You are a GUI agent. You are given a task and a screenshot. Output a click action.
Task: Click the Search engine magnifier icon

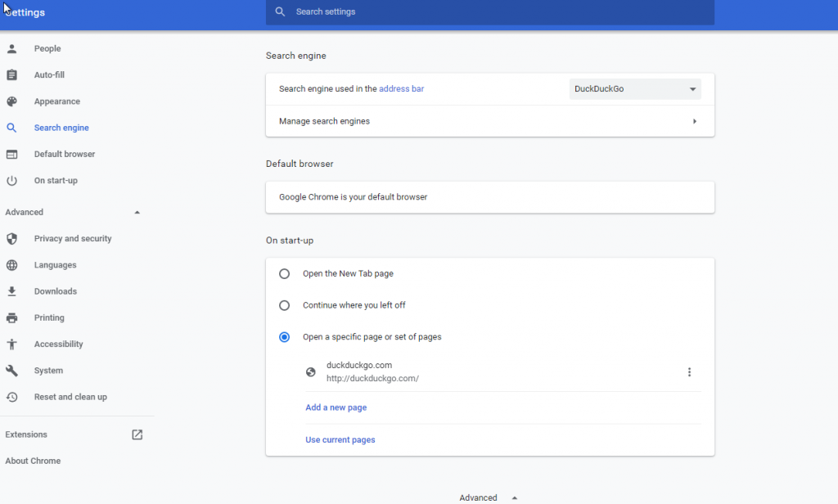pos(12,128)
